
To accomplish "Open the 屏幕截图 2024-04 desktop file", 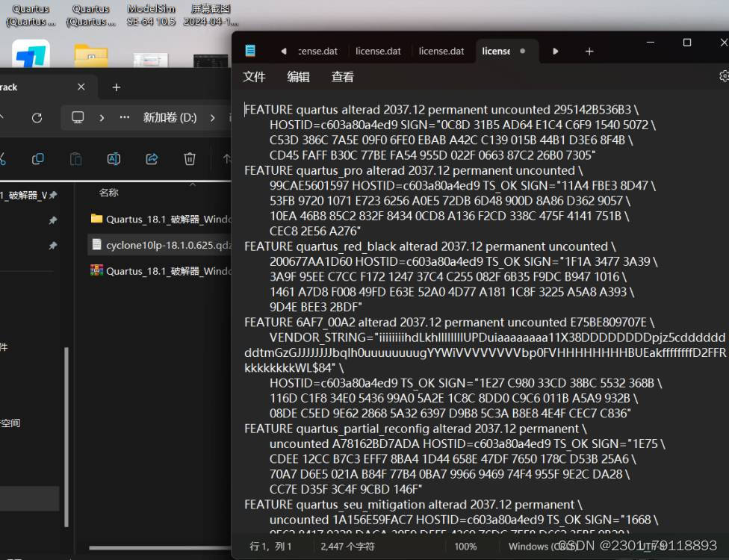I will (x=211, y=15).
